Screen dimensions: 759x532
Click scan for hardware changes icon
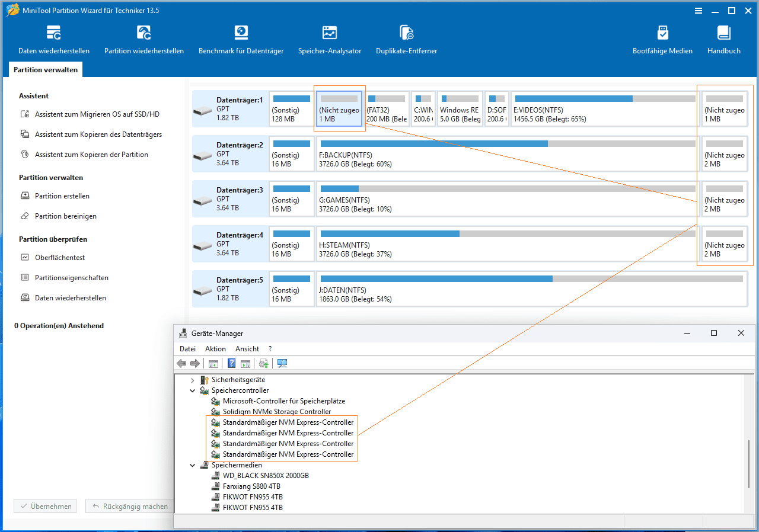coord(282,363)
